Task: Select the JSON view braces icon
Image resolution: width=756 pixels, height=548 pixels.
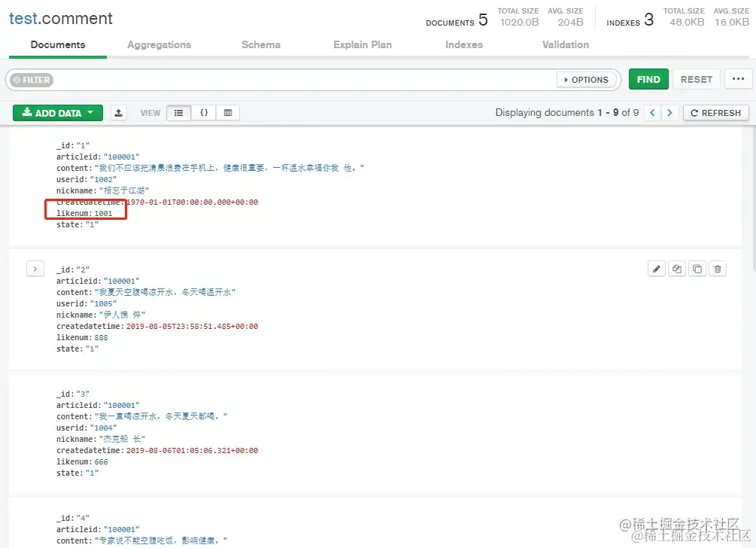Action: (204, 113)
